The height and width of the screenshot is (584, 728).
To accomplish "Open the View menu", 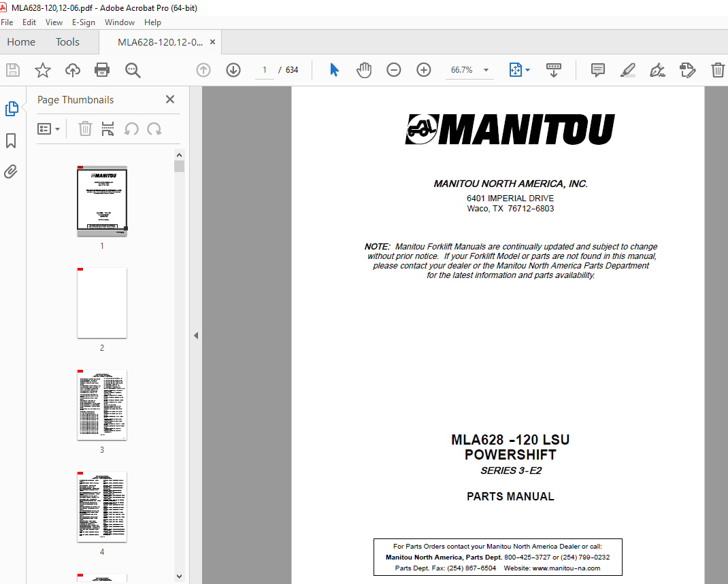I will click(x=54, y=22).
